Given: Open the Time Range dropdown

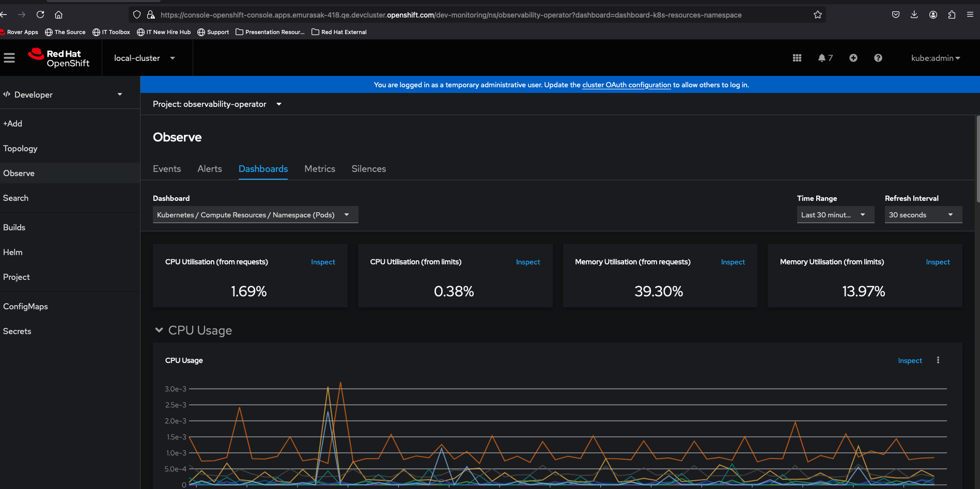Looking at the screenshot, I should click(835, 215).
